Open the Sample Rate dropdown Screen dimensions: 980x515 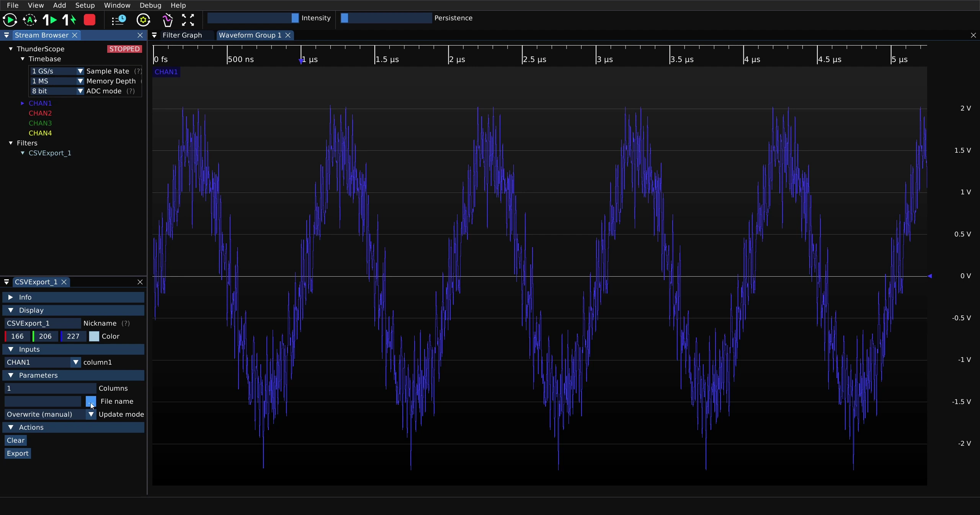[57, 71]
